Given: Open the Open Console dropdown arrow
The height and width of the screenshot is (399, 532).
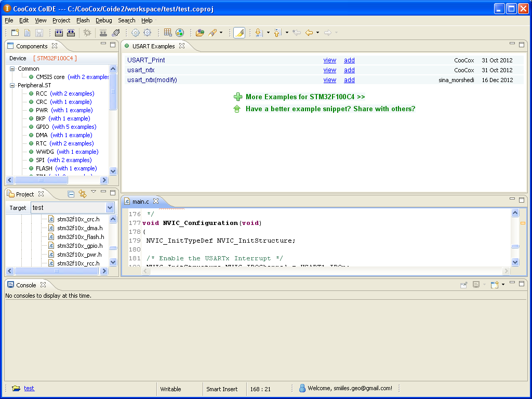Looking at the screenshot, I should click(503, 285).
